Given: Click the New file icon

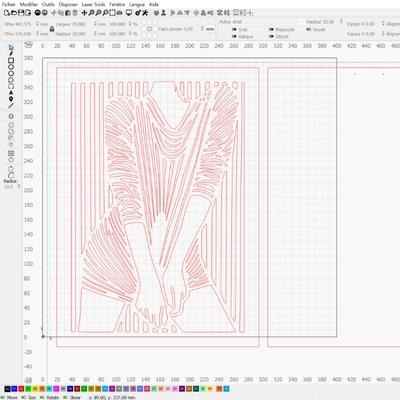Looking at the screenshot, I should pyautogui.click(x=7, y=13).
